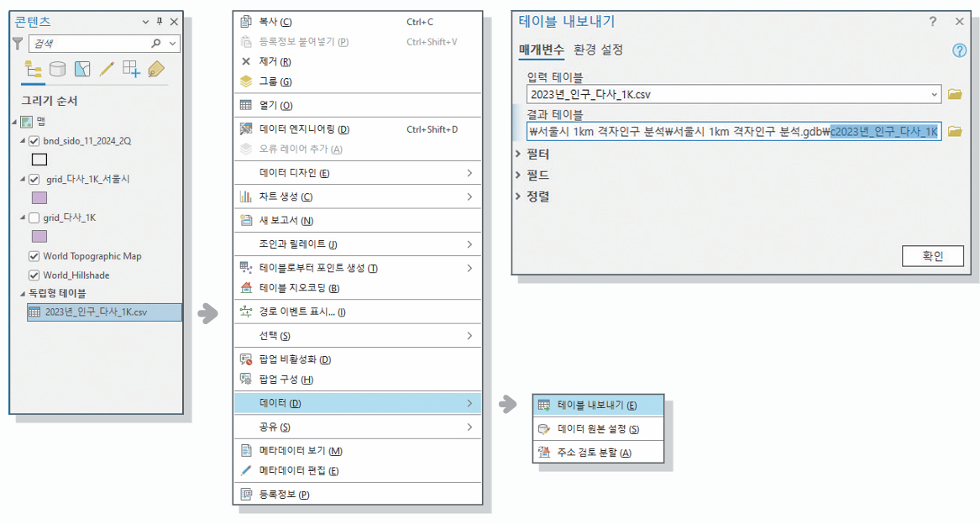Choose 데이터 원본 설정 (S) in submenu
This screenshot has width=980, height=524.
click(598, 429)
